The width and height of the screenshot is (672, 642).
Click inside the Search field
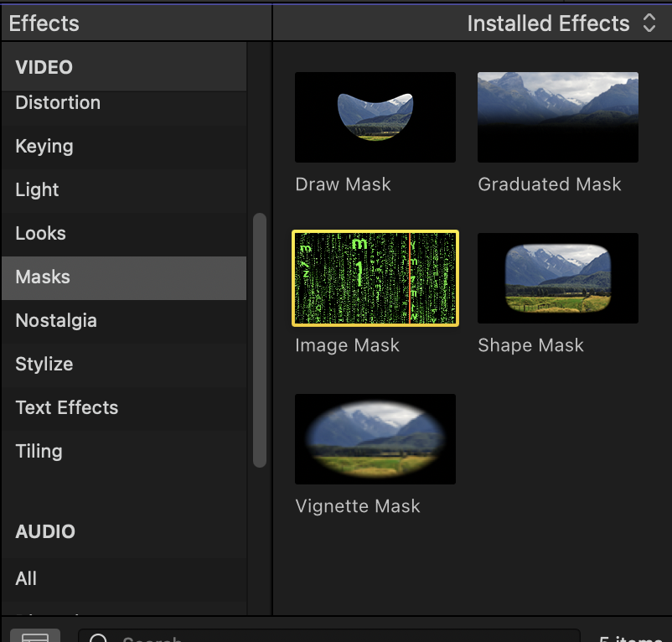tap(251, 638)
